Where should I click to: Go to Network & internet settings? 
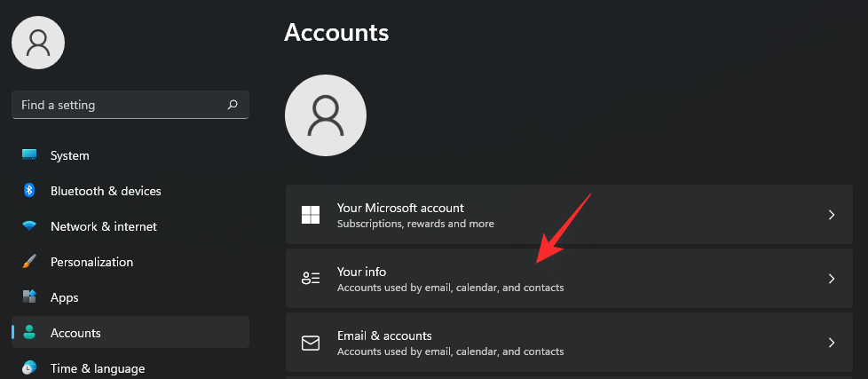coord(103,226)
